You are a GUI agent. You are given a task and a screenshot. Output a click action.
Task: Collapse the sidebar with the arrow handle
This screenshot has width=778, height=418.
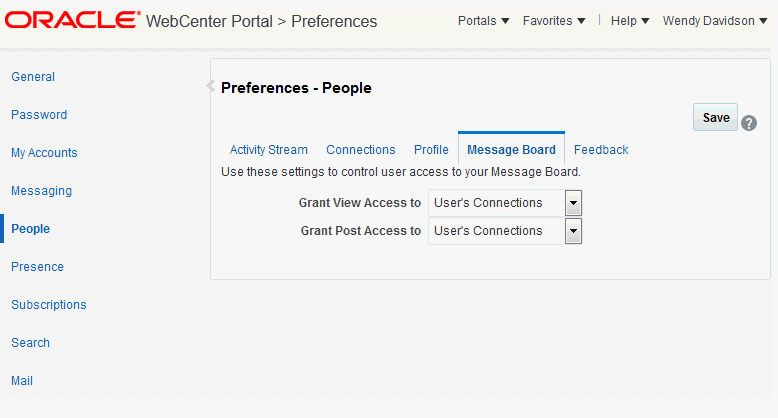click(210, 87)
